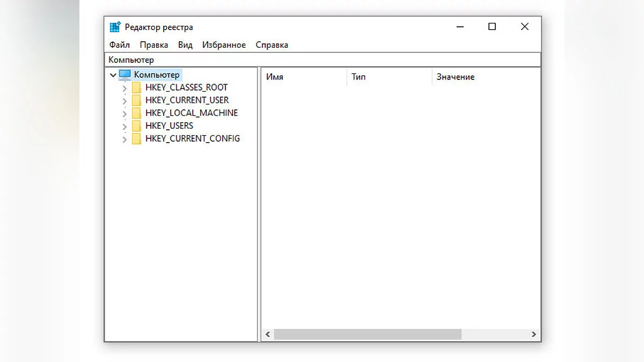Click the Имя column header
The width and height of the screenshot is (644, 362).
tap(275, 77)
